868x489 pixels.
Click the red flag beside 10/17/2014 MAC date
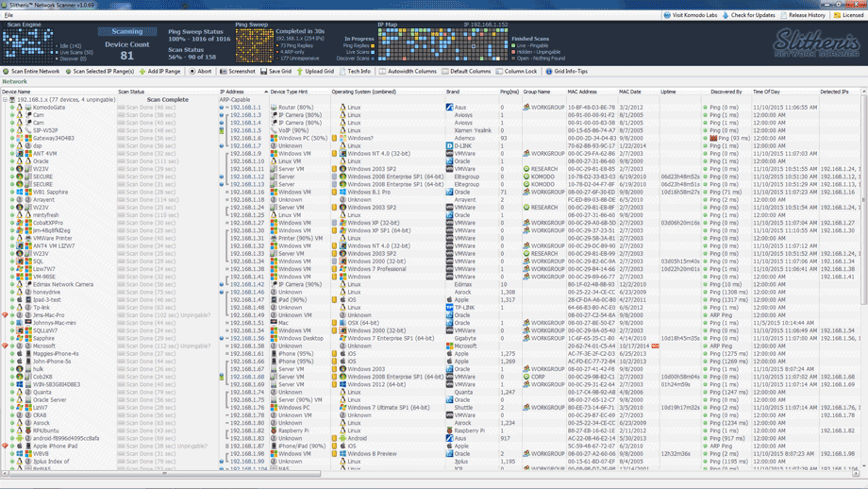click(x=656, y=346)
